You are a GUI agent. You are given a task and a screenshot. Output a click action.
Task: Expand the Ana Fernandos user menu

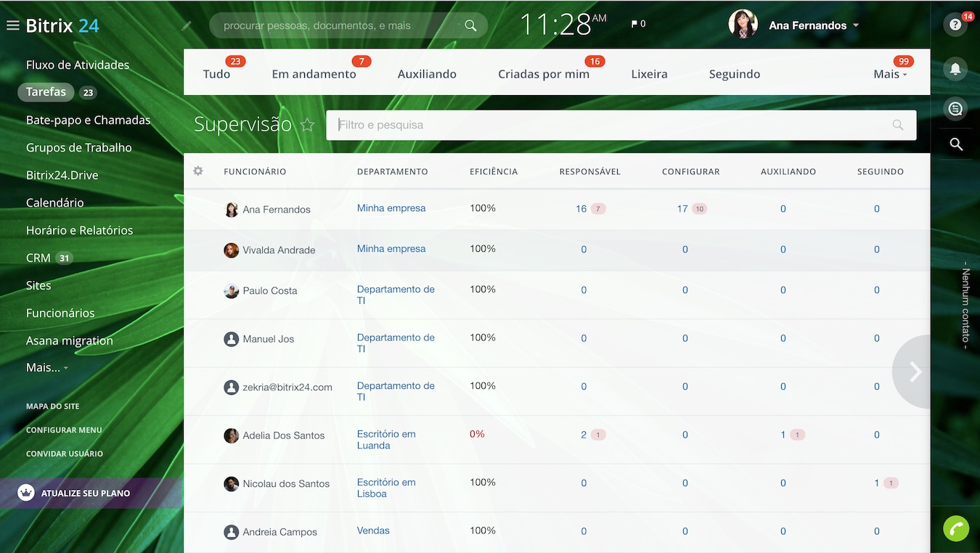(855, 25)
